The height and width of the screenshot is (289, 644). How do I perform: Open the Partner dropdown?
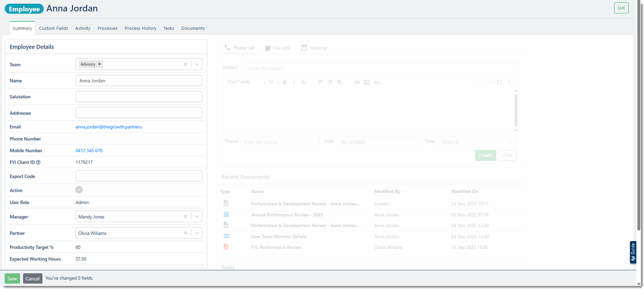pos(197,233)
